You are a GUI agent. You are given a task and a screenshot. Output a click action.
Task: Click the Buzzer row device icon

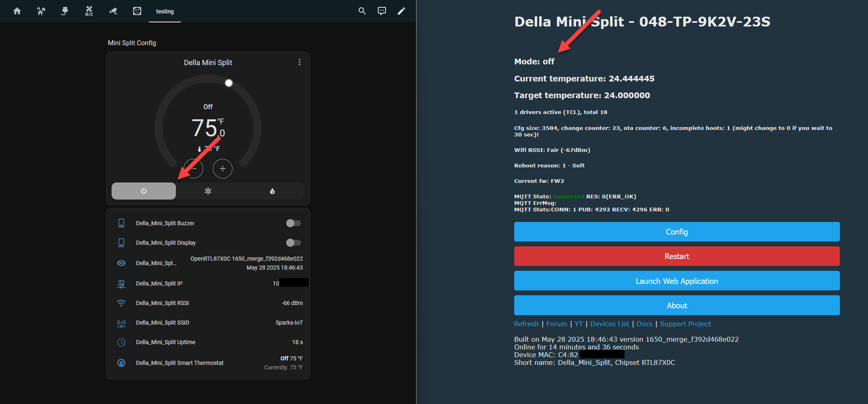121,223
